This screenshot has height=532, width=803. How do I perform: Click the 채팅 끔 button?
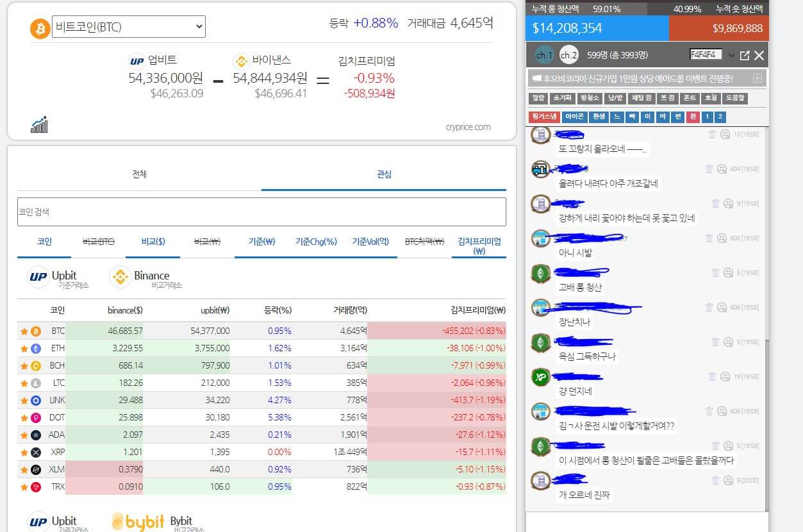642,99
